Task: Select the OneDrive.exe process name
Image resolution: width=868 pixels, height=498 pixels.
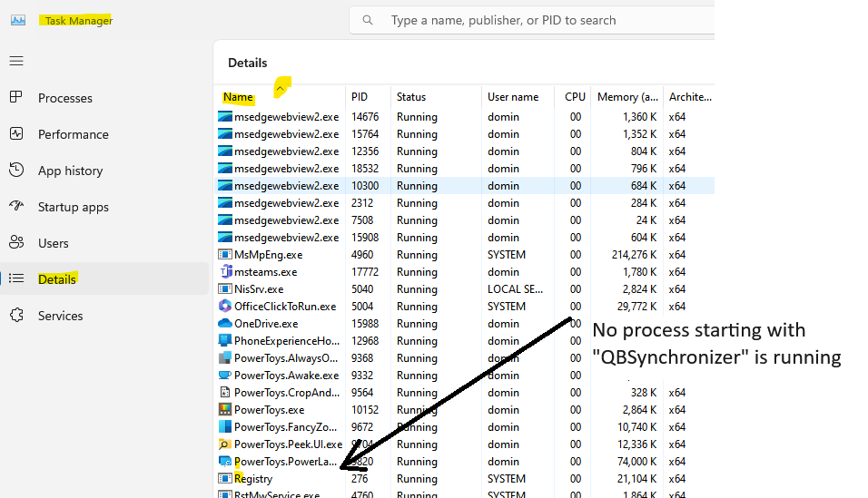Action: point(266,323)
